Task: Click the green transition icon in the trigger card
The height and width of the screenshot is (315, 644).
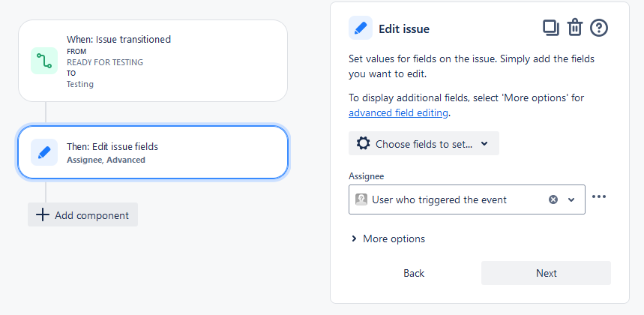Action: pos(44,61)
